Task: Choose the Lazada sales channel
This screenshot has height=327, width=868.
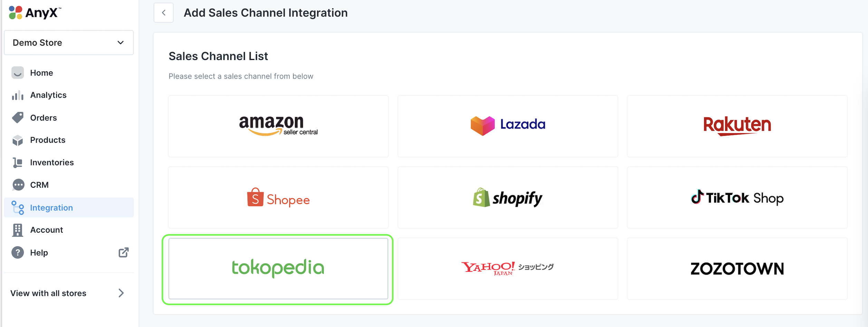Action: click(x=508, y=126)
